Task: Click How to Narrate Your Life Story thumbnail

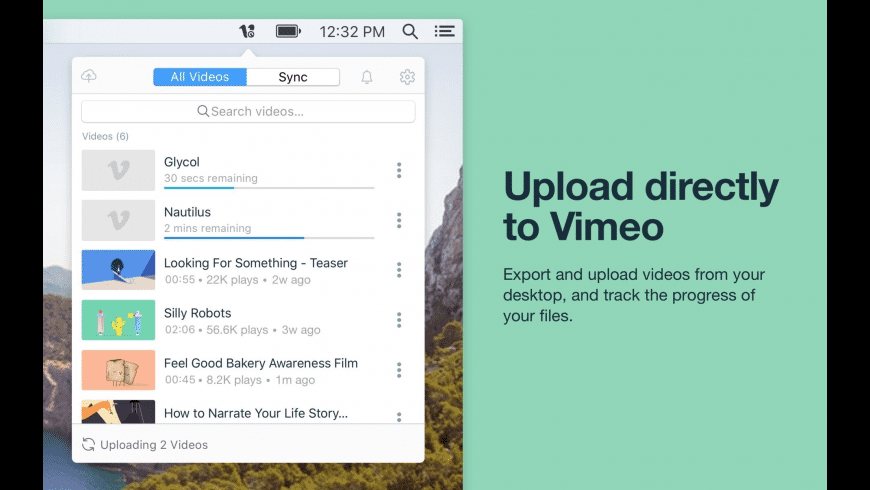Action: pos(118,411)
